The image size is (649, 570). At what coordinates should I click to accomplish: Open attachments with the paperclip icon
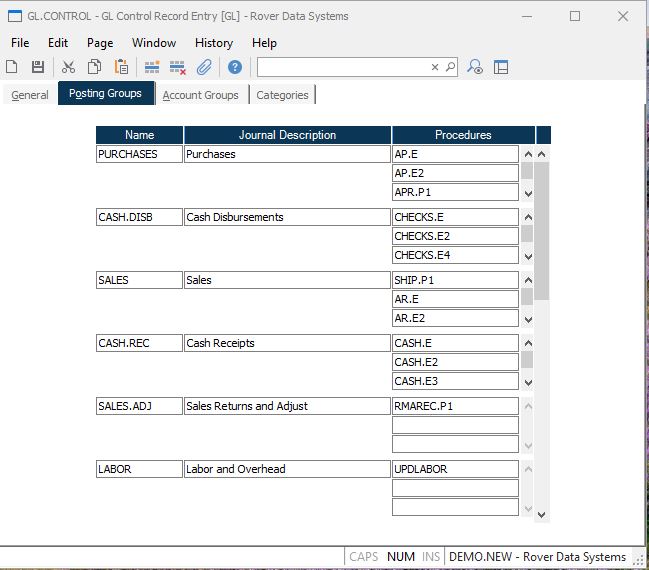pos(204,67)
